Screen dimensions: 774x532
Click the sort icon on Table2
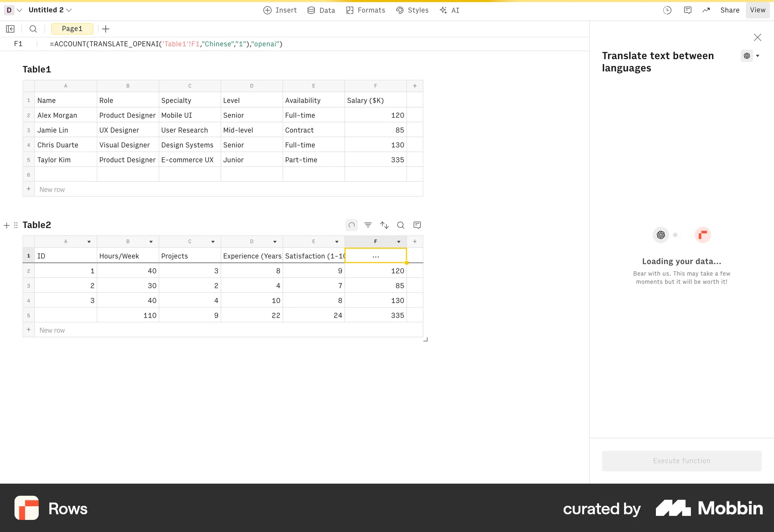click(384, 225)
